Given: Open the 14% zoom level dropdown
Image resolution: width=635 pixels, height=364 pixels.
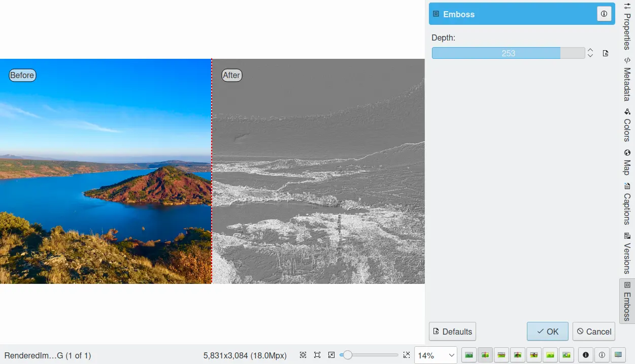Looking at the screenshot, I should 436,355.
